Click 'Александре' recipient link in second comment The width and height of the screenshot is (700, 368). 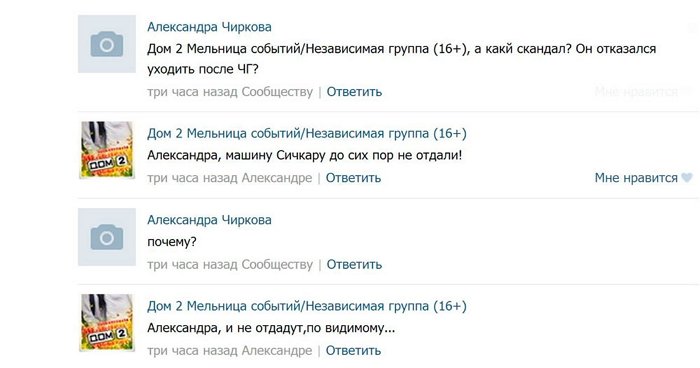(x=277, y=178)
